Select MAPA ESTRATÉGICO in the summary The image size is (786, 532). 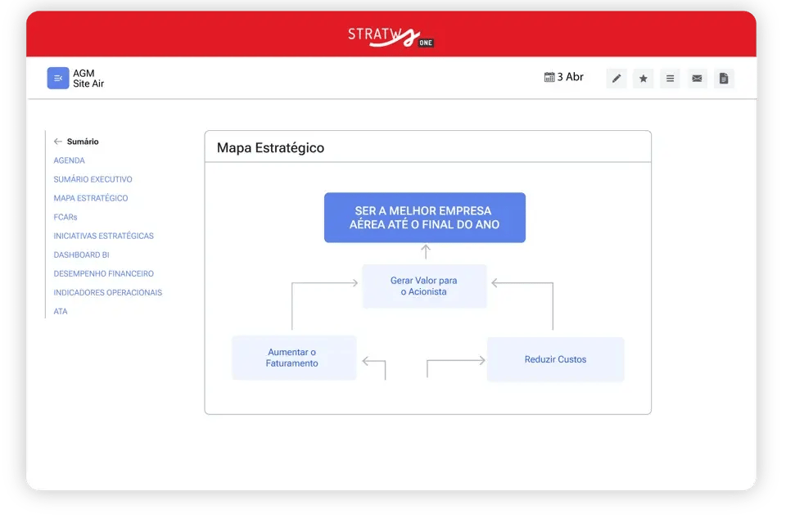(x=91, y=198)
